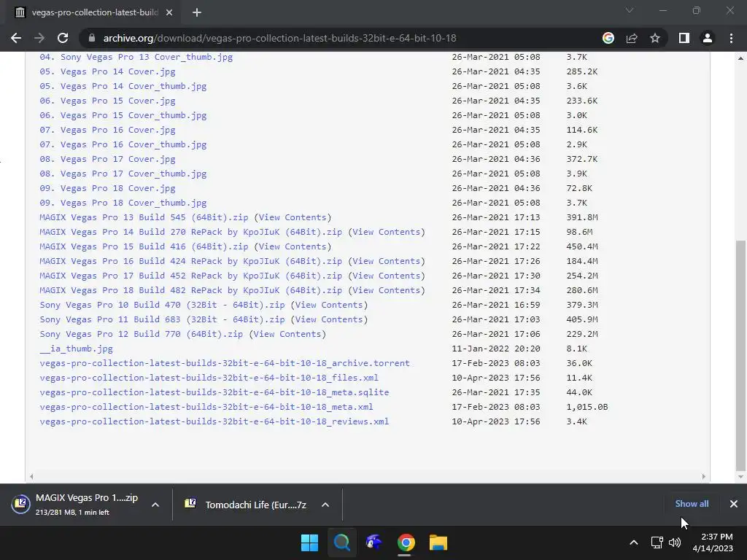
Task: Open the Sonic icon app in taskbar
Action: coord(374,542)
